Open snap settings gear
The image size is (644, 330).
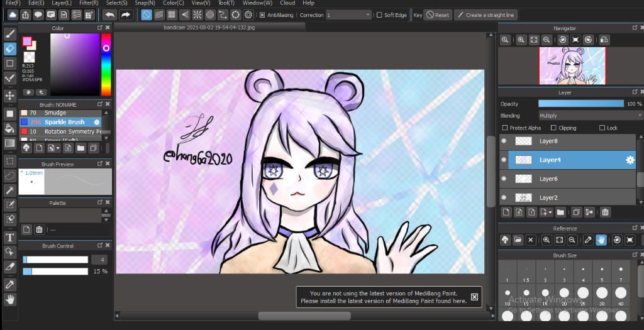pyautogui.click(x=248, y=15)
